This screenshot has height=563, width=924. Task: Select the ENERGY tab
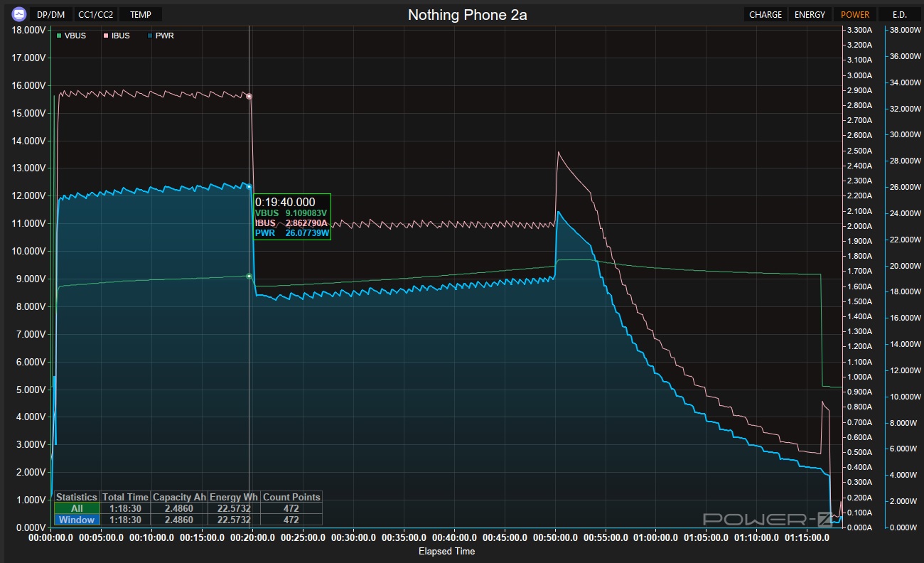pyautogui.click(x=810, y=14)
